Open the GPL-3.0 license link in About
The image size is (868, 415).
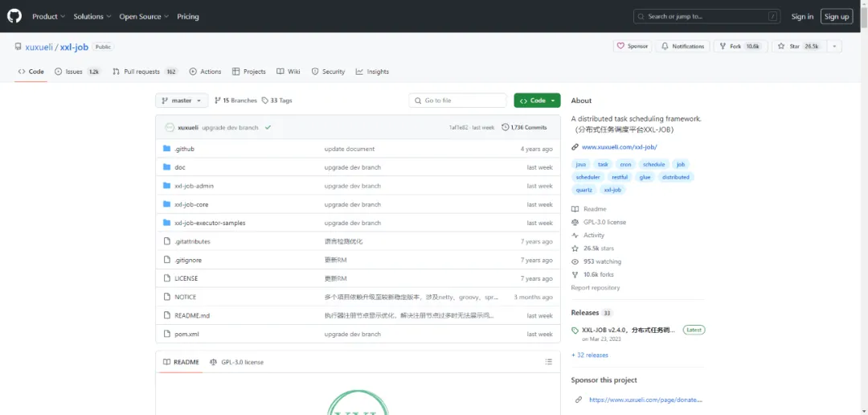point(599,222)
